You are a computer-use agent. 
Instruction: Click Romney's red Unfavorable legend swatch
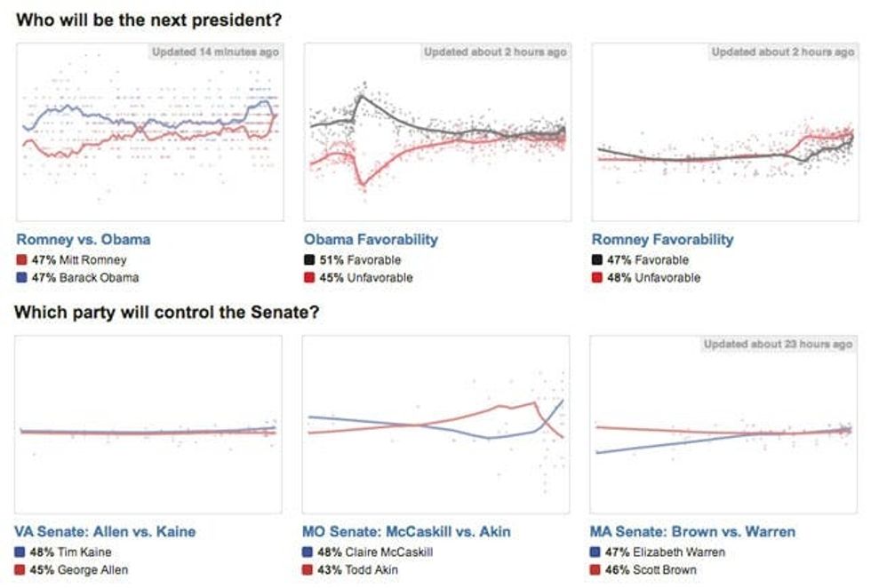pos(597,277)
